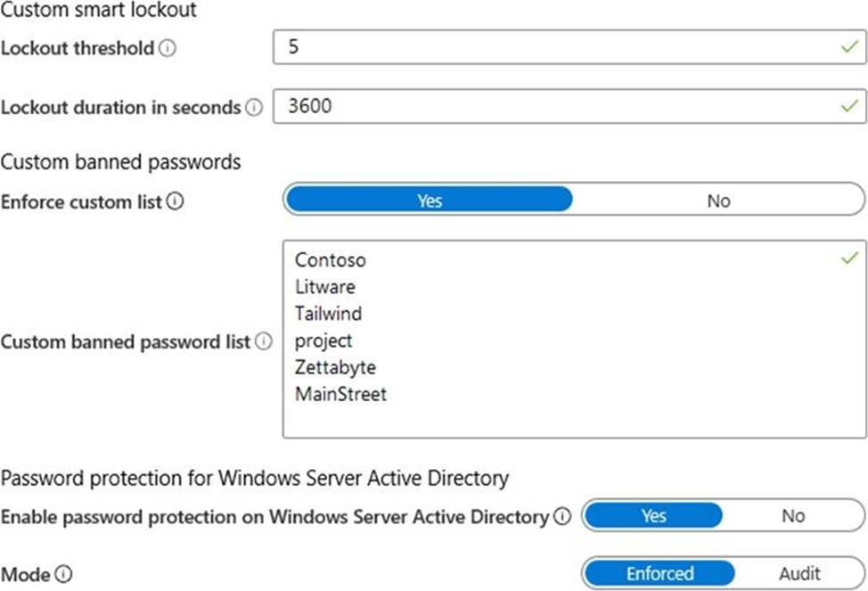The height and width of the screenshot is (591, 868).
Task: Disable password protection on Windows Server AD: No
Action: point(793,516)
